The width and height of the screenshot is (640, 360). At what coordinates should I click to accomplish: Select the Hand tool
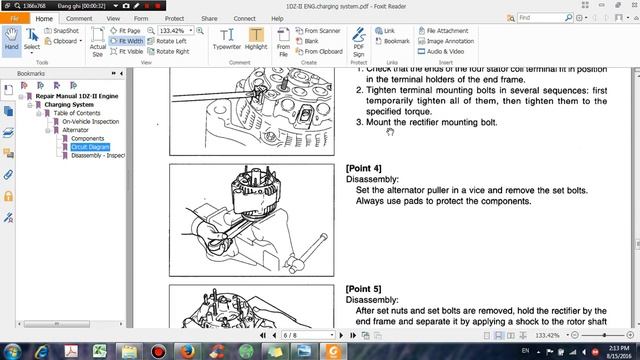coord(11,40)
